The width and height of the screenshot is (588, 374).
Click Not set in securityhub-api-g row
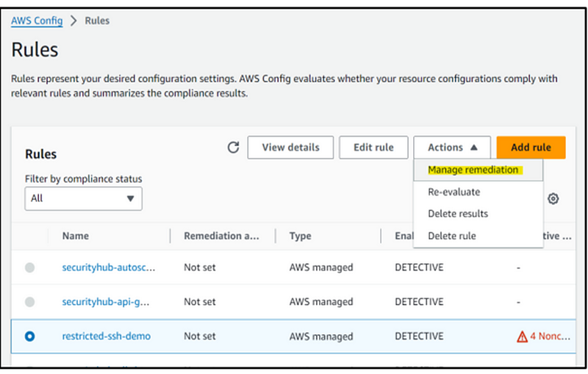tap(199, 302)
